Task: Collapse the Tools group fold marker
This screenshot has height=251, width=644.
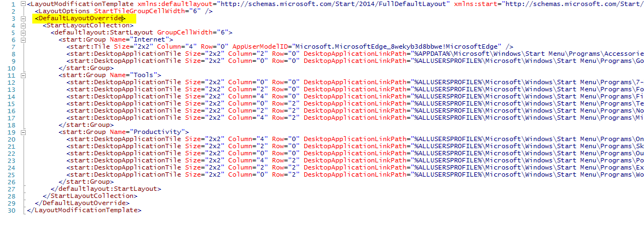Action: 22,75
